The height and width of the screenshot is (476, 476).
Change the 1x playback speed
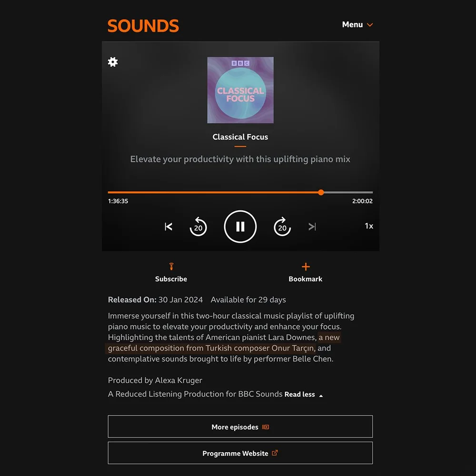click(369, 226)
